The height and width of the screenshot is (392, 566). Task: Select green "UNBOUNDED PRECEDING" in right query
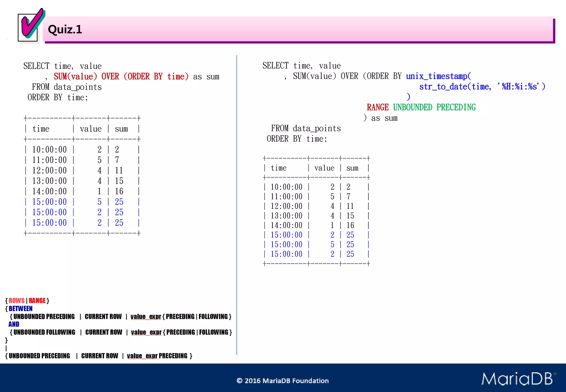coord(434,107)
